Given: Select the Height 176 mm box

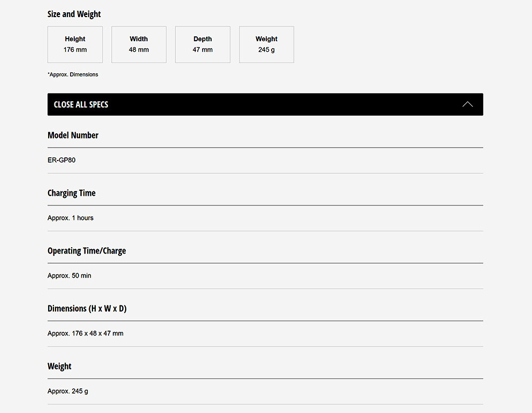Looking at the screenshot, I should tap(75, 45).
